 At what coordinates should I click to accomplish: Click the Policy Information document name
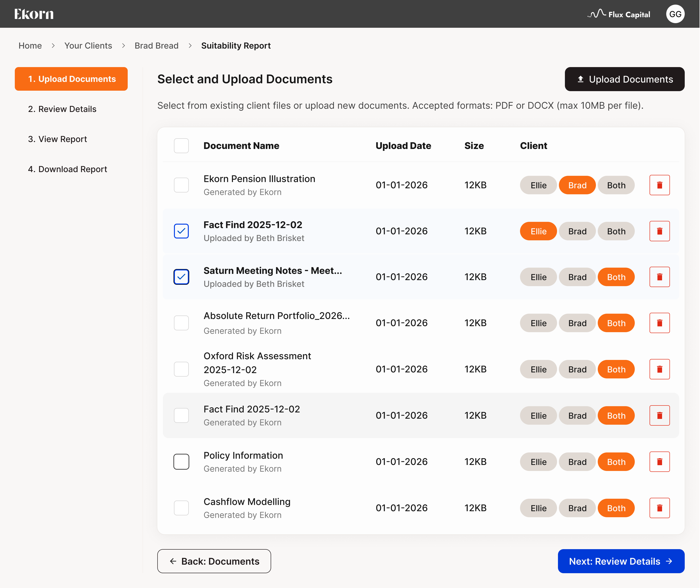[x=243, y=456]
